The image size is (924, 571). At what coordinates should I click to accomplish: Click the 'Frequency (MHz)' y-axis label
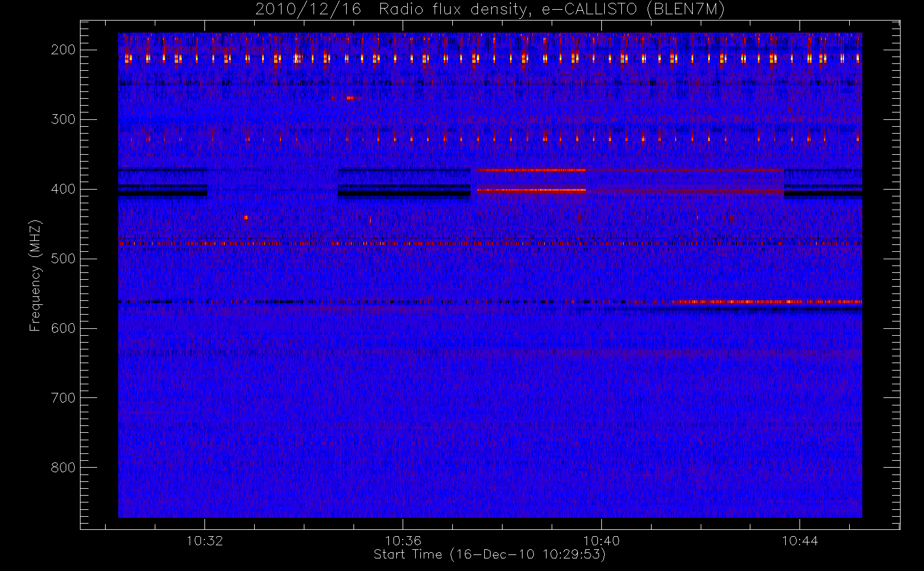coord(35,275)
